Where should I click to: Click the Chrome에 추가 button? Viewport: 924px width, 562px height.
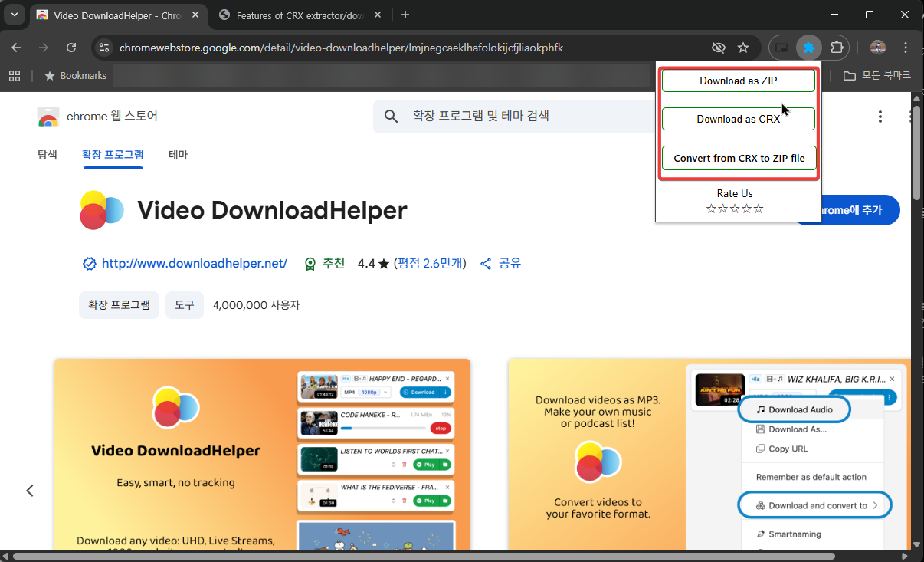point(846,210)
